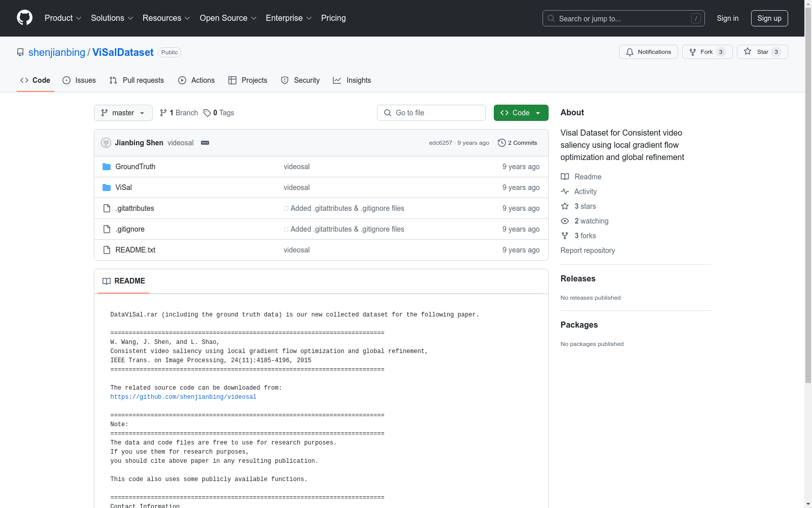812x508 pixels.
Task: Click the videosal commit message in header
Action: tap(181, 143)
